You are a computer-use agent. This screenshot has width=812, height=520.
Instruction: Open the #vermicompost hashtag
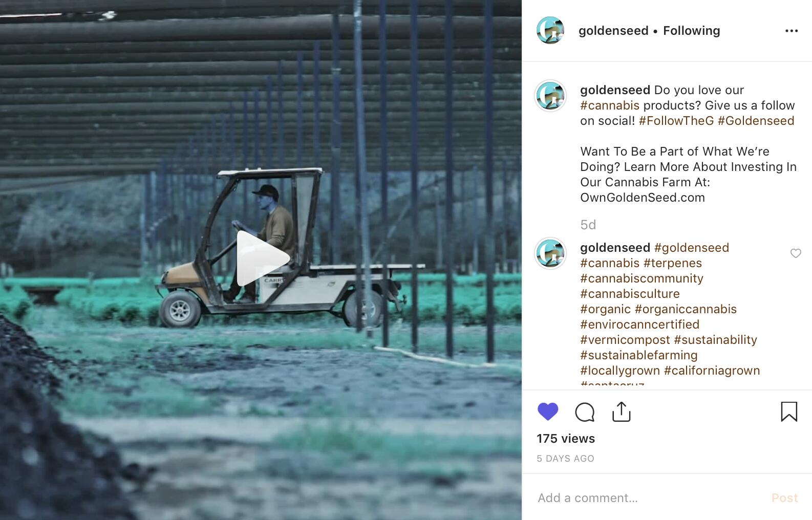point(625,340)
